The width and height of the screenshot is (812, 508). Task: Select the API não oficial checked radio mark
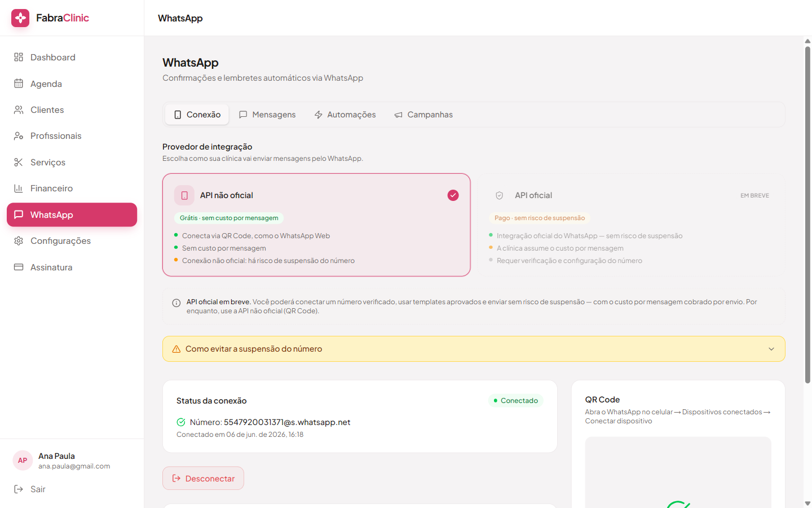pyautogui.click(x=453, y=195)
